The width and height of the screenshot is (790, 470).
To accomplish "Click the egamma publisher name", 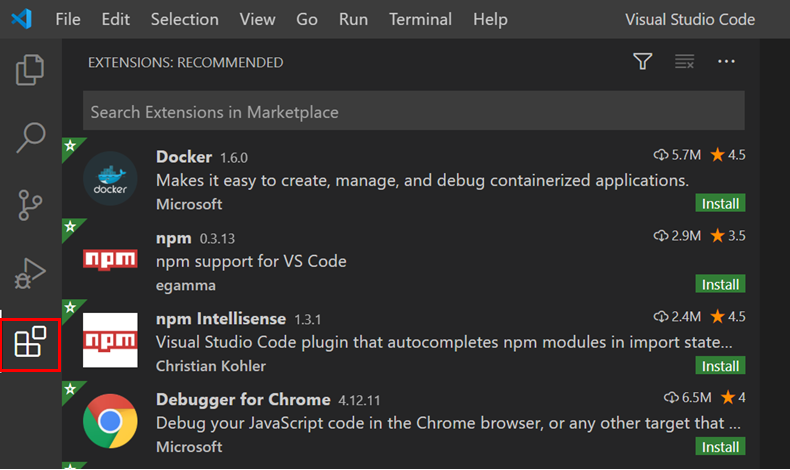I will tap(185, 285).
